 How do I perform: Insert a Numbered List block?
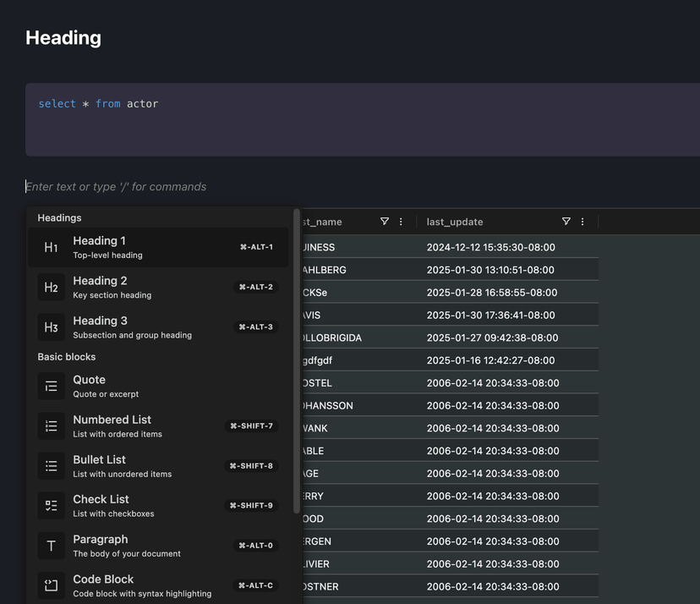pyautogui.click(x=158, y=426)
